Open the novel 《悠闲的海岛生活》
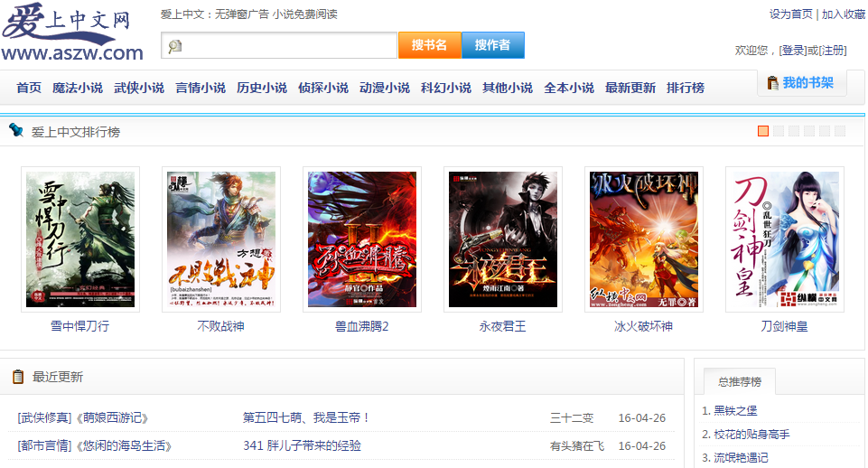 123,445
